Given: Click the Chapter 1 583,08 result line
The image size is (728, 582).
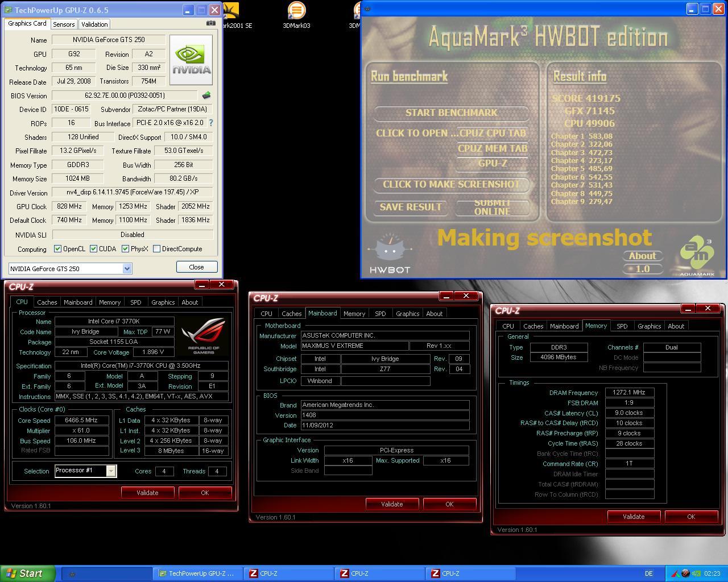Looking at the screenshot, I should (581, 136).
